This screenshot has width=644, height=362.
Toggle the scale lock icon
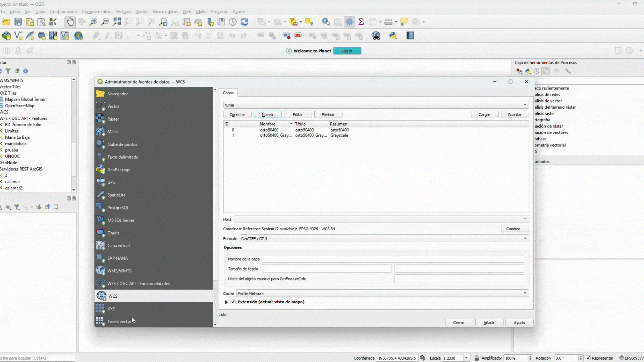pos(477,358)
